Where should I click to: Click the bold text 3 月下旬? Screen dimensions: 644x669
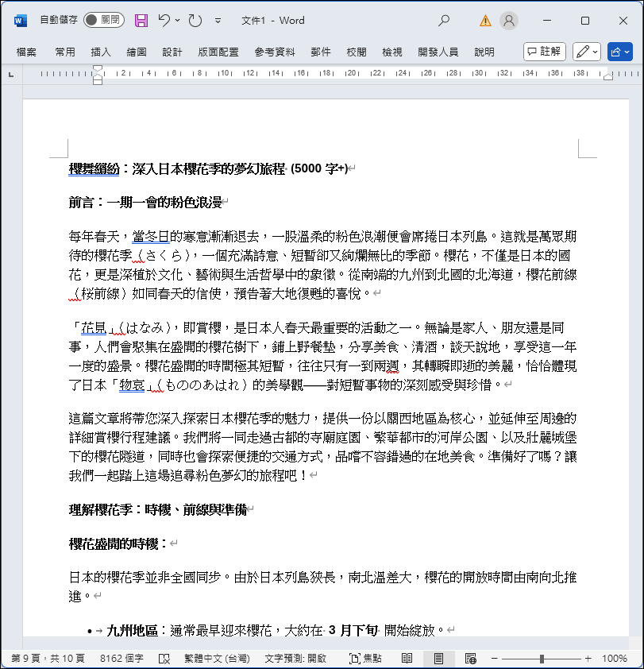[x=353, y=630]
